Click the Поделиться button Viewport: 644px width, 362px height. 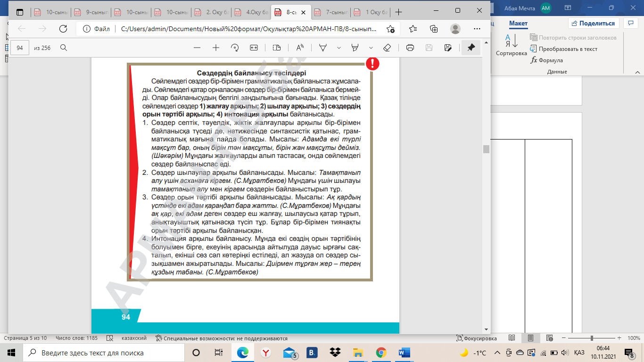[593, 23]
